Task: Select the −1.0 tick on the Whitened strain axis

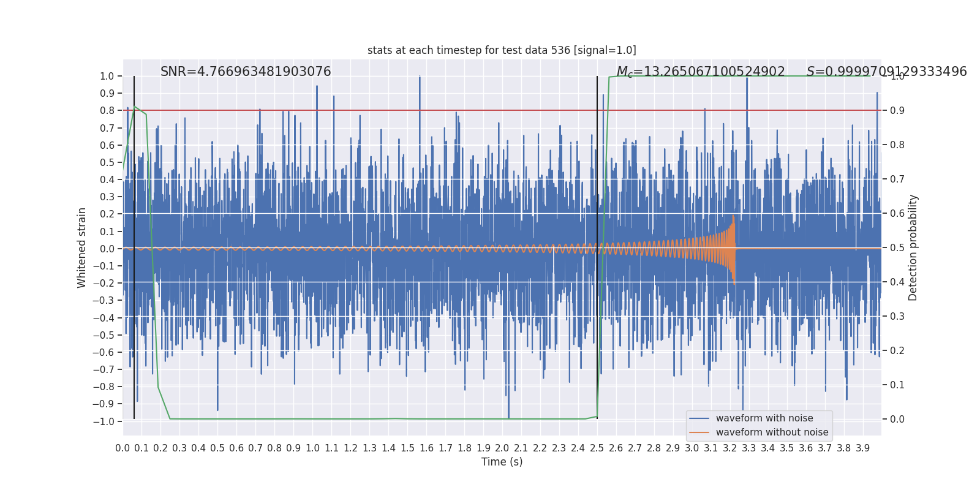Action: coord(104,421)
